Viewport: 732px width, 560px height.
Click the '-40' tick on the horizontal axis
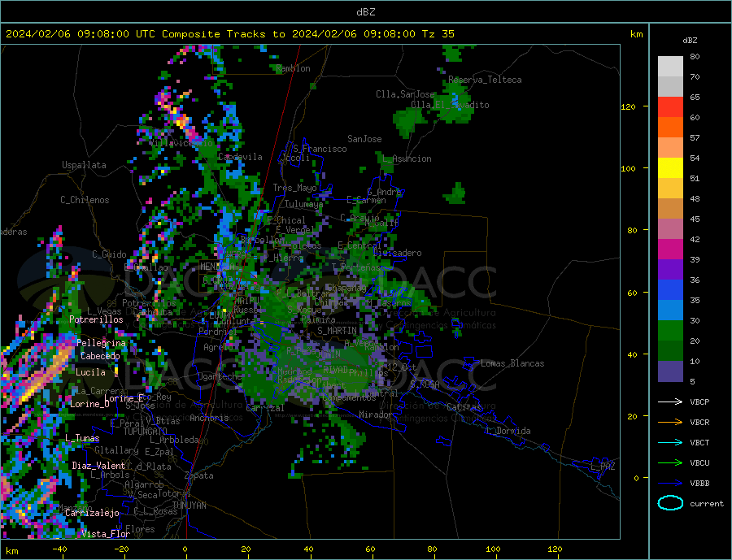click(59, 549)
